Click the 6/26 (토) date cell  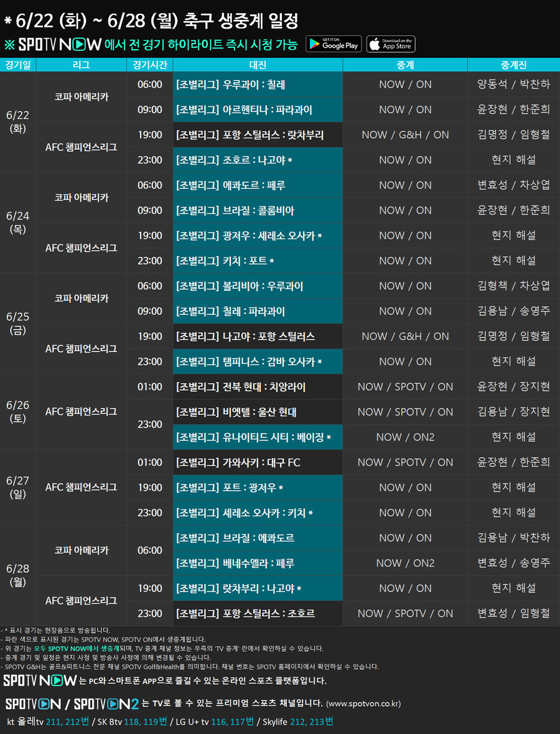pos(18,412)
